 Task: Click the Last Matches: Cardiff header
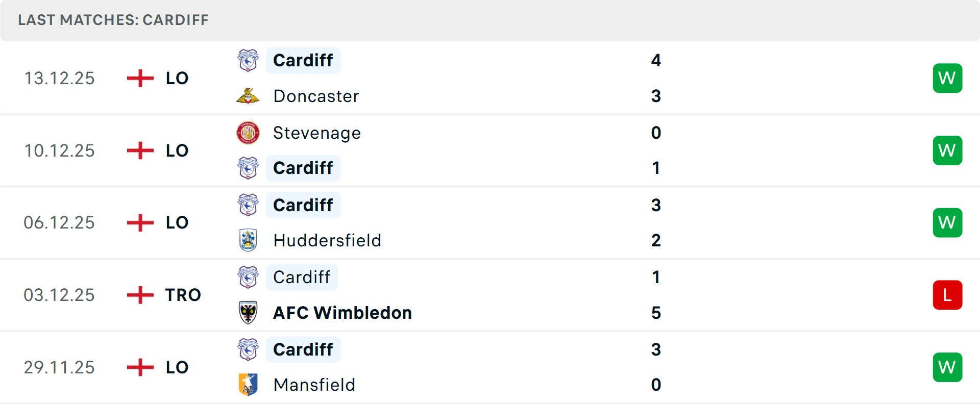point(113,20)
